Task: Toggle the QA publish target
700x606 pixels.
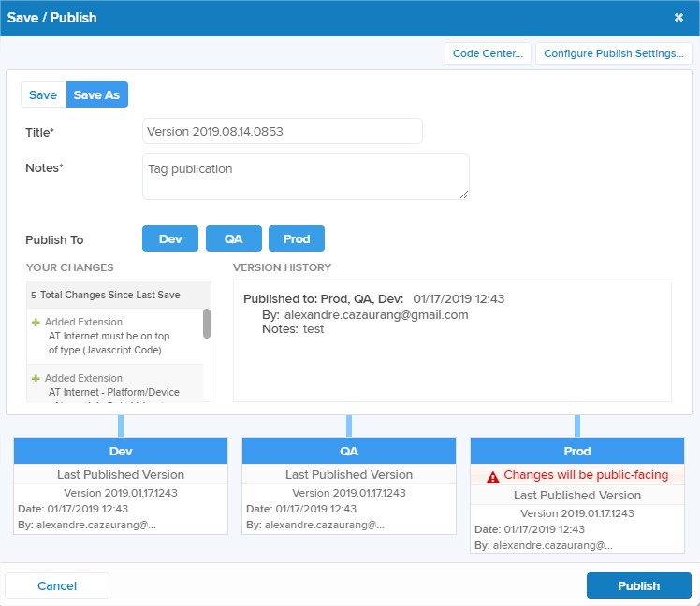Action: [233, 239]
